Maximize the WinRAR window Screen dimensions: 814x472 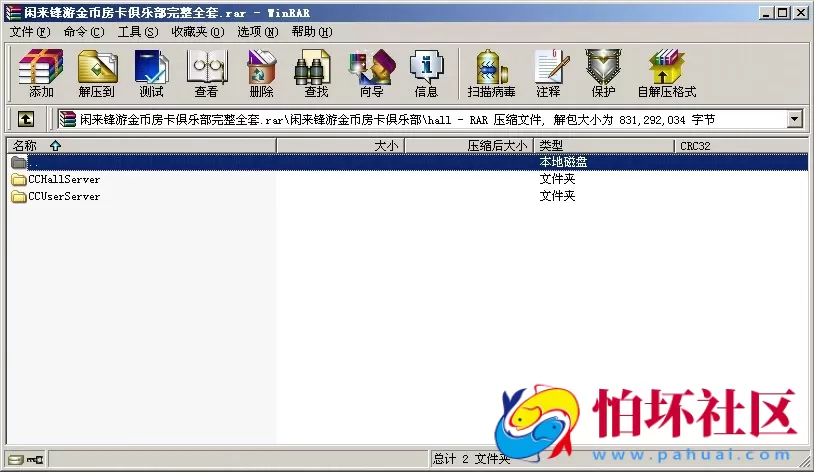click(783, 13)
